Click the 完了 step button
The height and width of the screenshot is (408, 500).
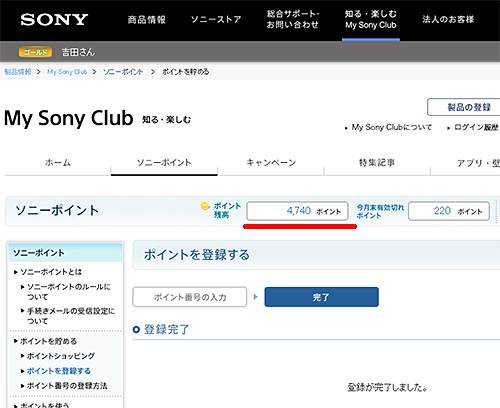[x=321, y=297]
